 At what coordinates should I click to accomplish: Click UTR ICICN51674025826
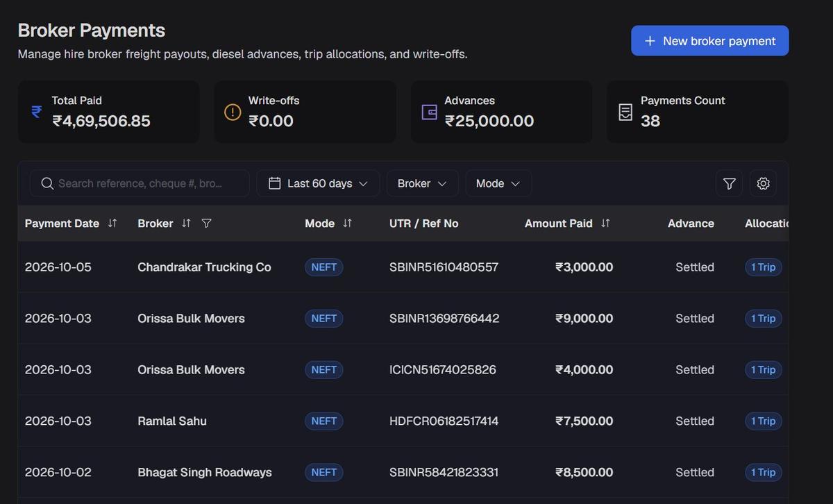pos(443,370)
